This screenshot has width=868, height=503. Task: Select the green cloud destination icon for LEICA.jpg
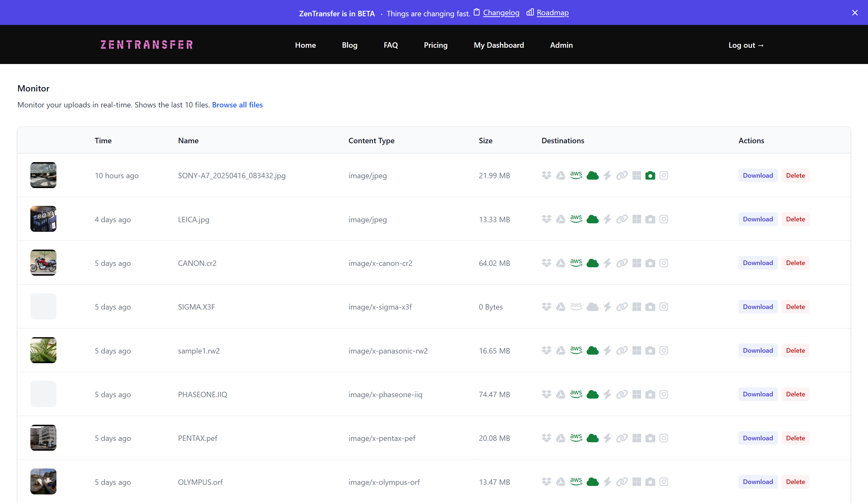point(592,219)
